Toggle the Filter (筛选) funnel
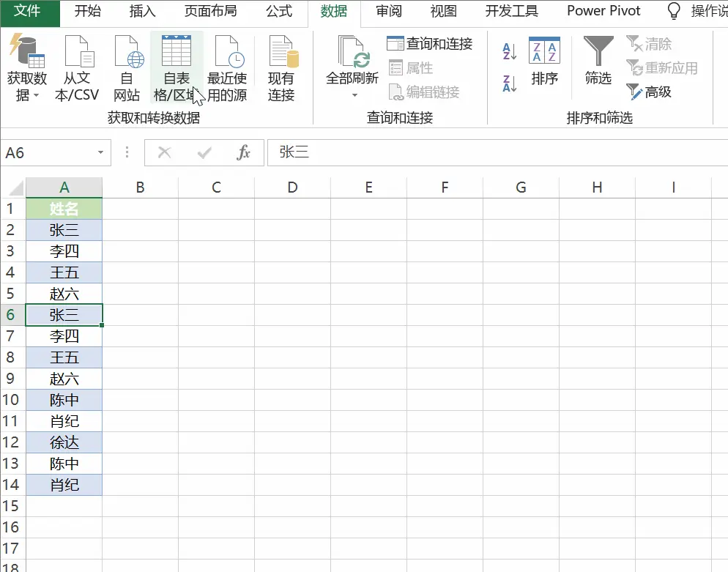 coord(598,62)
